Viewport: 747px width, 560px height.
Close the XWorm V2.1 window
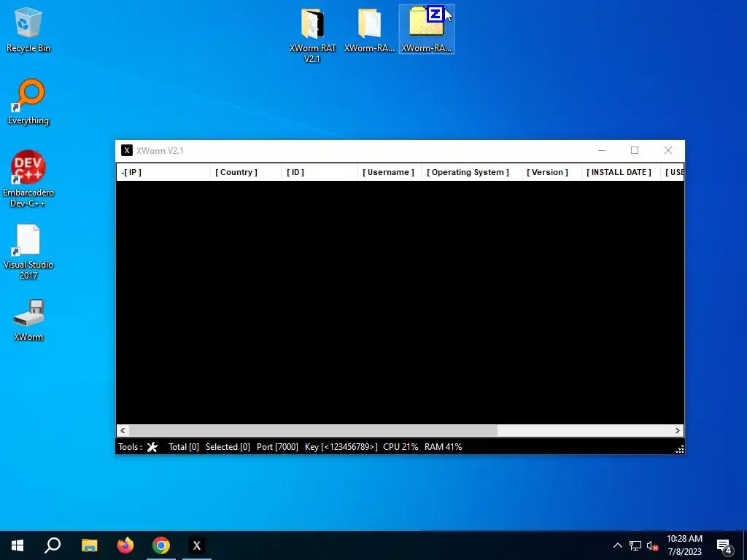point(668,150)
